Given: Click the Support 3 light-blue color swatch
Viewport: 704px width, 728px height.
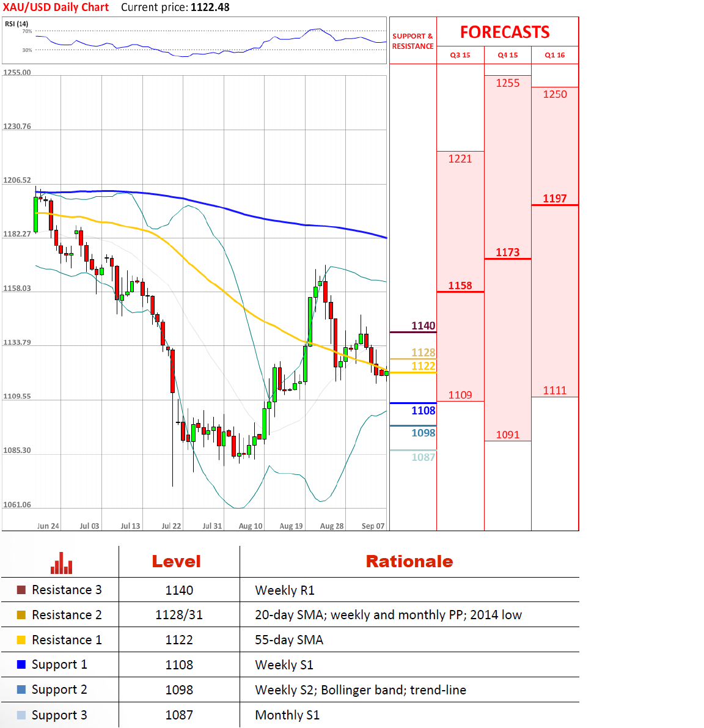Looking at the screenshot, I should coord(21,715).
